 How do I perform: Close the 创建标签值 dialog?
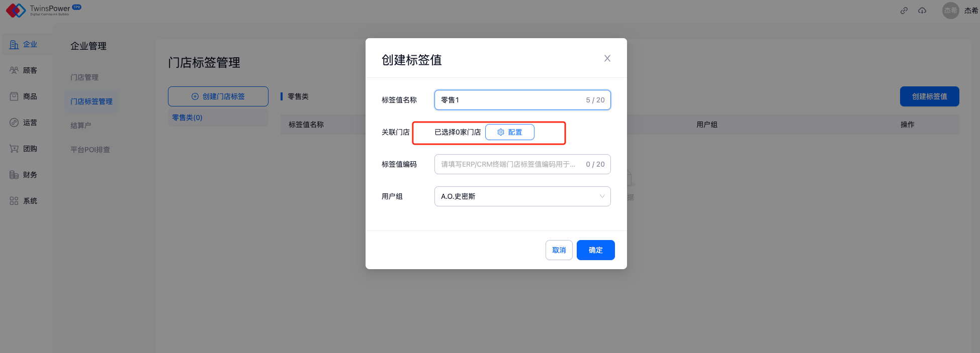click(x=607, y=59)
